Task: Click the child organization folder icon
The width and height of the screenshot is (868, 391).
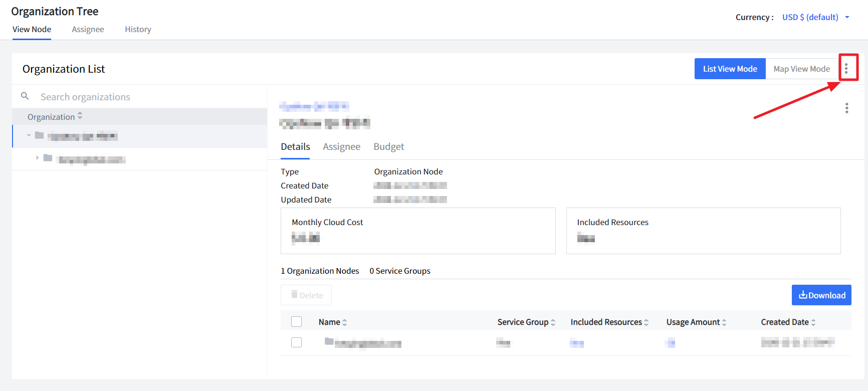Action: (48, 158)
